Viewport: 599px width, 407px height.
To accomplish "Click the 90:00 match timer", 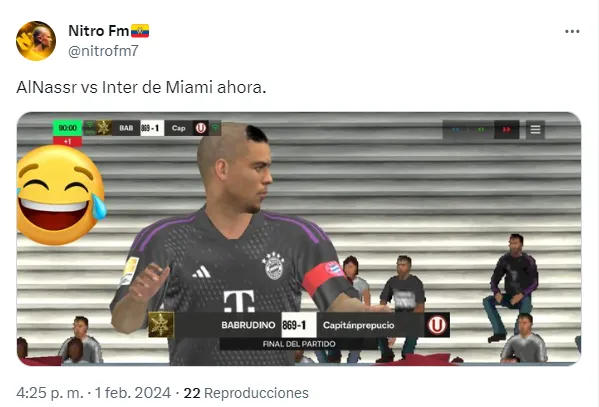I will pyautogui.click(x=68, y=128).
